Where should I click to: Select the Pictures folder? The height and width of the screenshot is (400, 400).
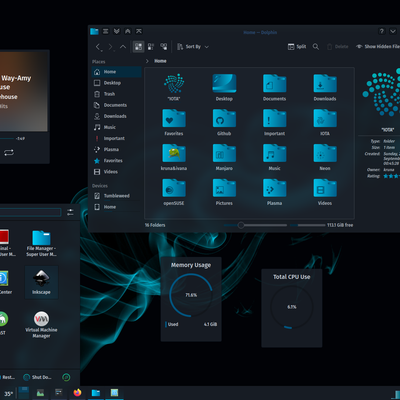click(224, 192)
